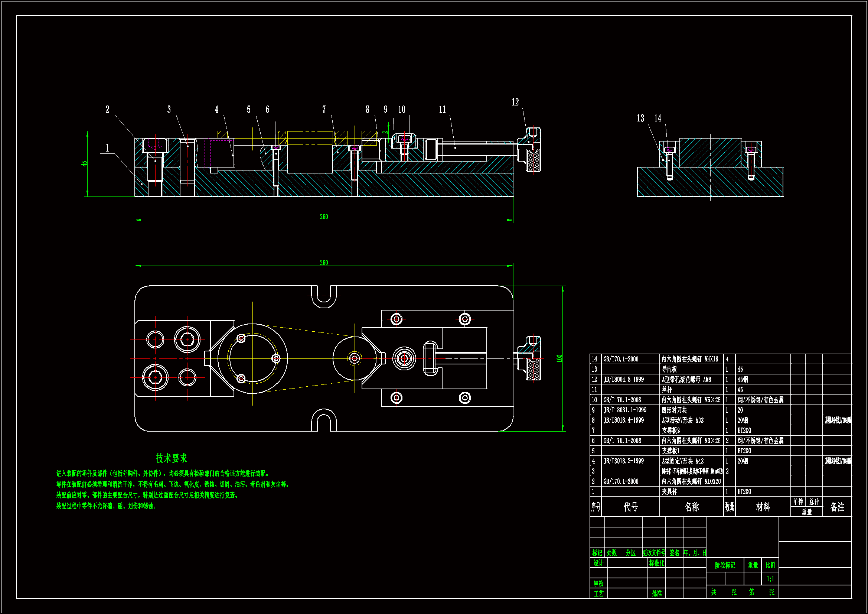Select the 材料 column header
This screenshot has width=868, height=614.
763,507
